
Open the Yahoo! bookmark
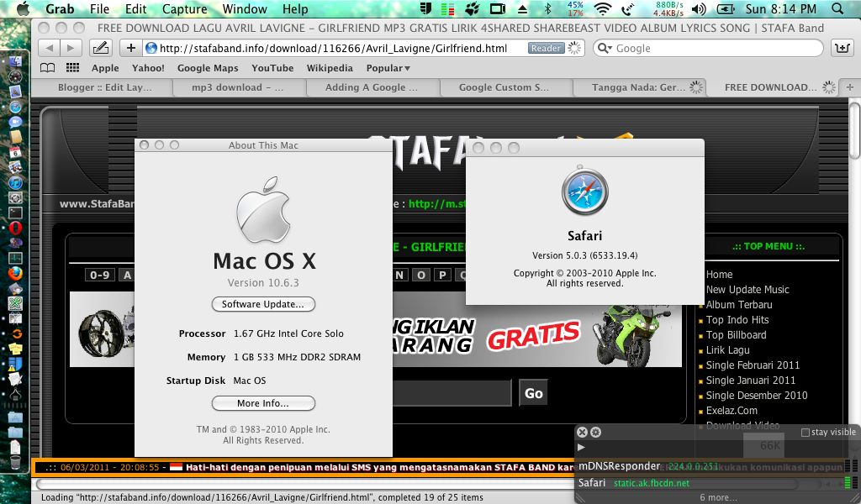point(148,68)
